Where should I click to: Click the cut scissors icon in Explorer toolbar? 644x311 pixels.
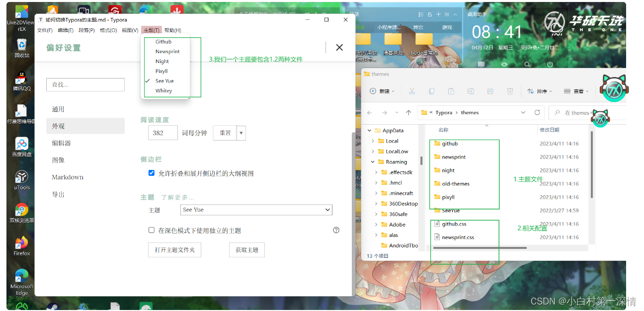412,91
